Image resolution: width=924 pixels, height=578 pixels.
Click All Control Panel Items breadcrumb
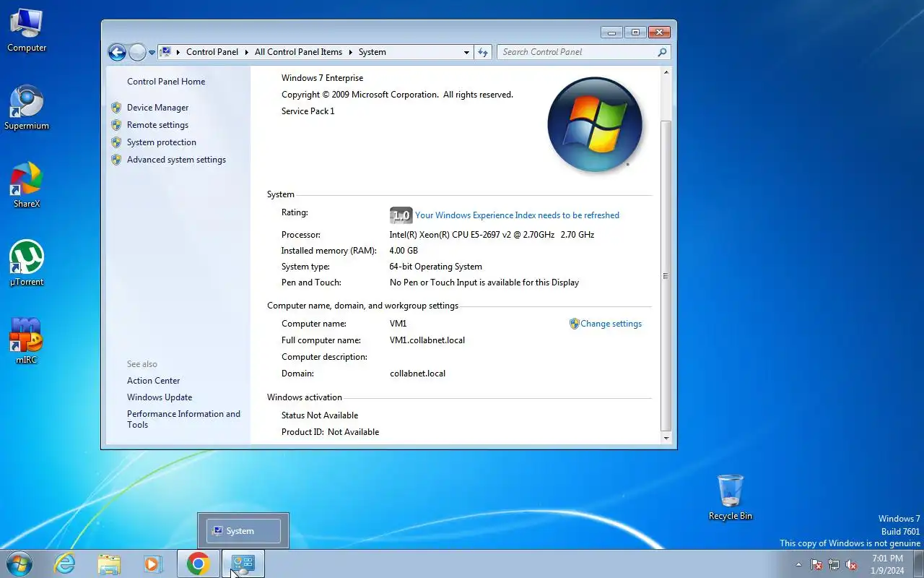click(298, 52)
